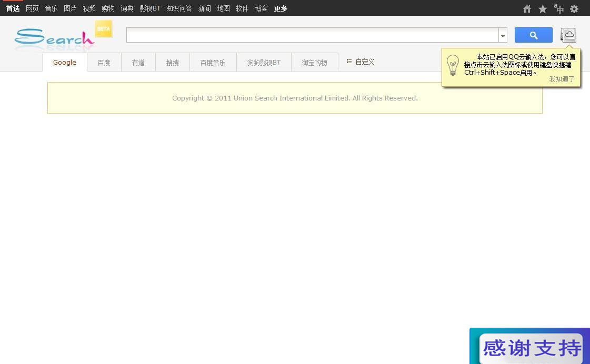Select the 地图 top menu item
Screen dimensions: 590x364
pos(224,8)
